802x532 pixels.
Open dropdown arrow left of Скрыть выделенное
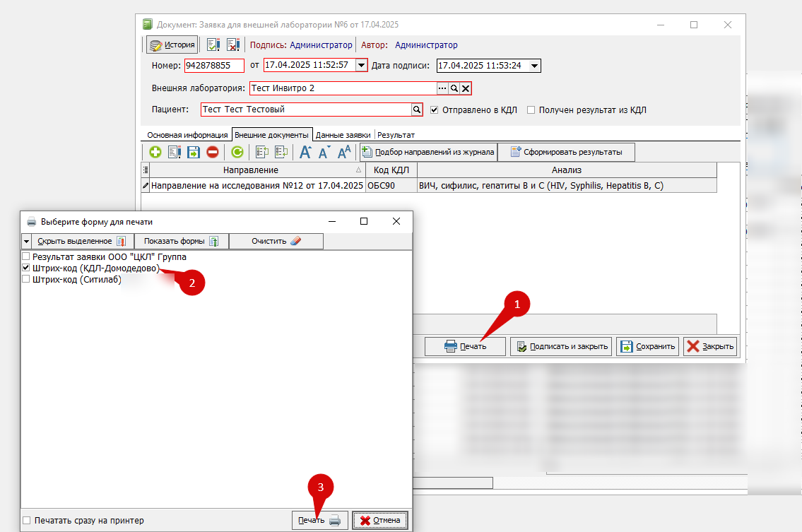click(x=26, y=241)
